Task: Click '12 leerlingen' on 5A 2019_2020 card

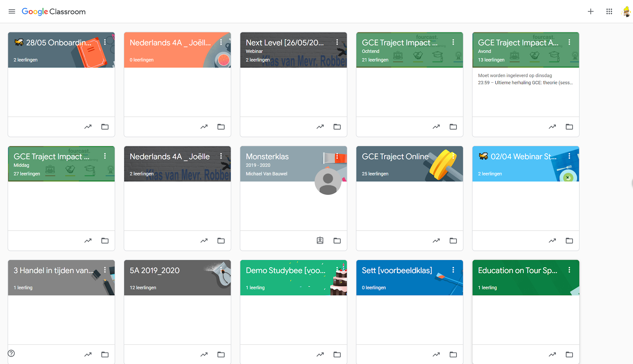Action: click(x=143, y=288)
